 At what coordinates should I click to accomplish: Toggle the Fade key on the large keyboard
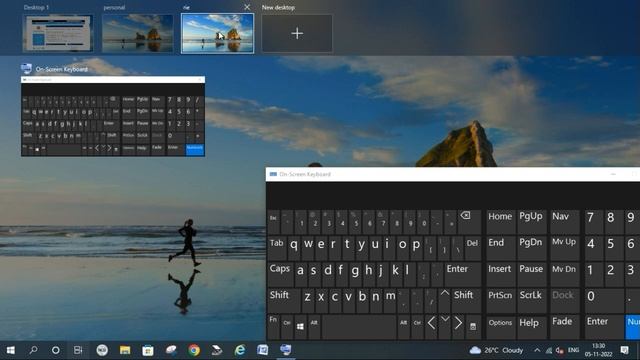click(564, 327)
